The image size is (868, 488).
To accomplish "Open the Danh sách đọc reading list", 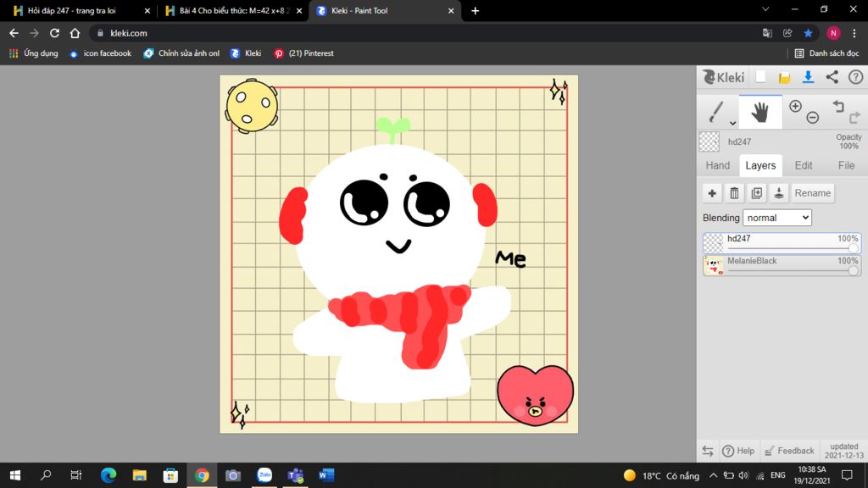I will coord(827,53).
